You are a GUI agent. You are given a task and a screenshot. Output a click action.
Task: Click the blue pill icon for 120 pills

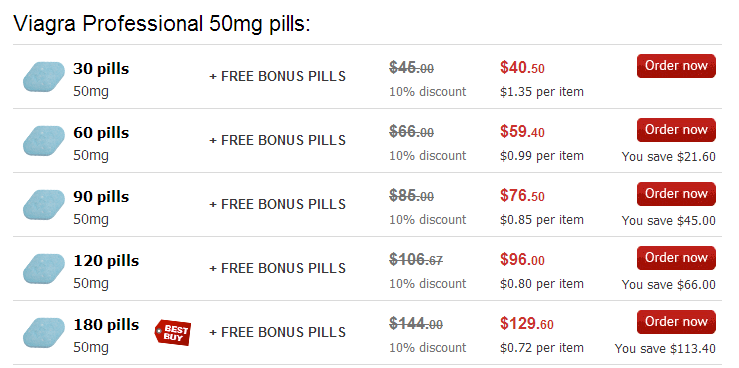coord(44,269)
